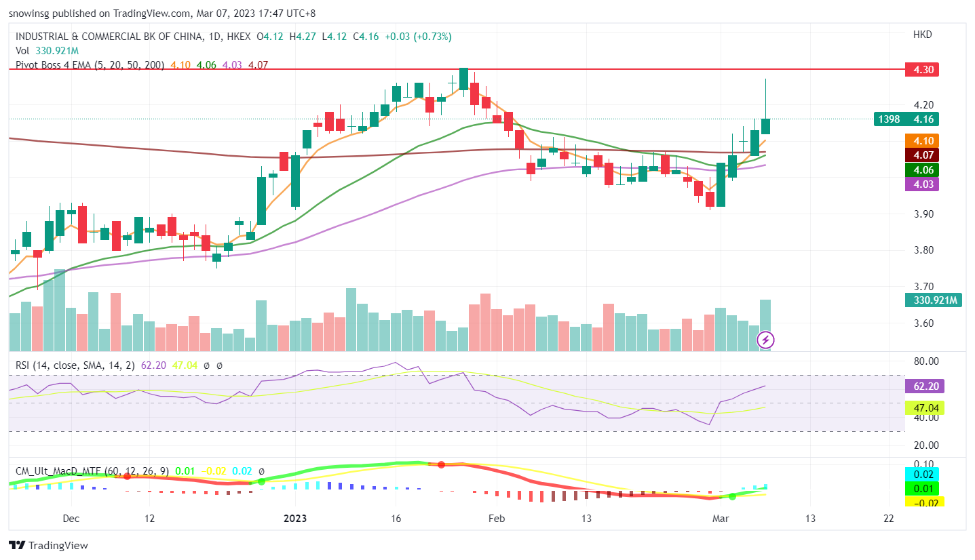Click the RSI (14, close, SMA, 14, 2) legend
This screenshot has height=560, width=975.
pos(77,365)
